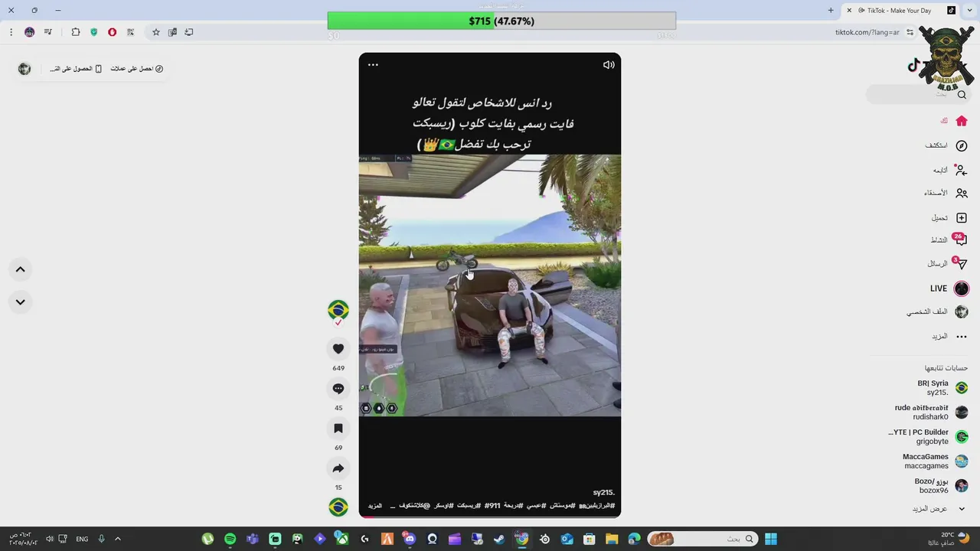
Task: Select the TikTok - Make Your Day tab
Action: point(900,11)
